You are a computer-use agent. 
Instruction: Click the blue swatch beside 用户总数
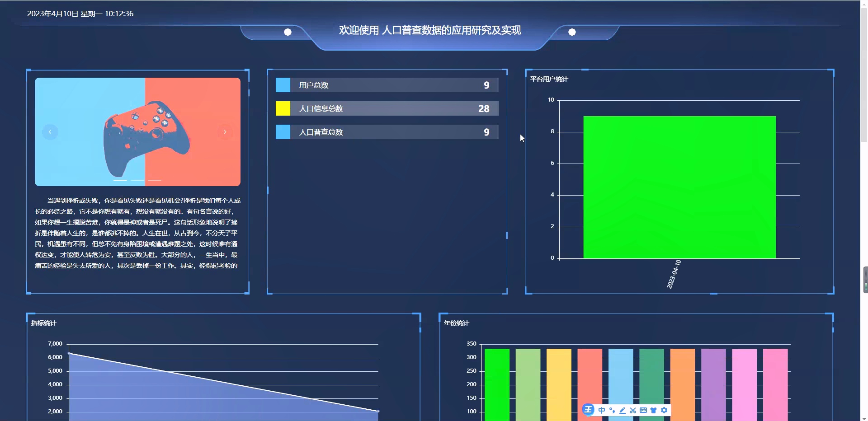(x=283, y=84)
